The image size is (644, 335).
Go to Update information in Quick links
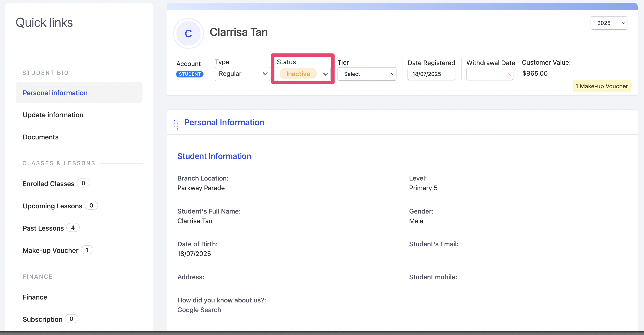coord(53,115)
